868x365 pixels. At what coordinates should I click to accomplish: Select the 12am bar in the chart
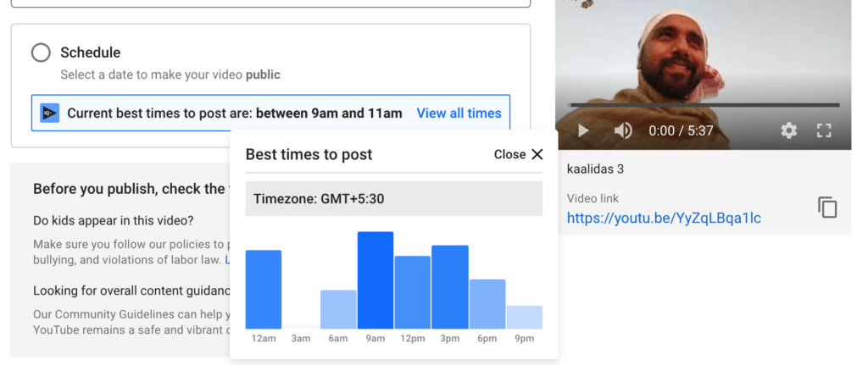[x=264, y=290]
